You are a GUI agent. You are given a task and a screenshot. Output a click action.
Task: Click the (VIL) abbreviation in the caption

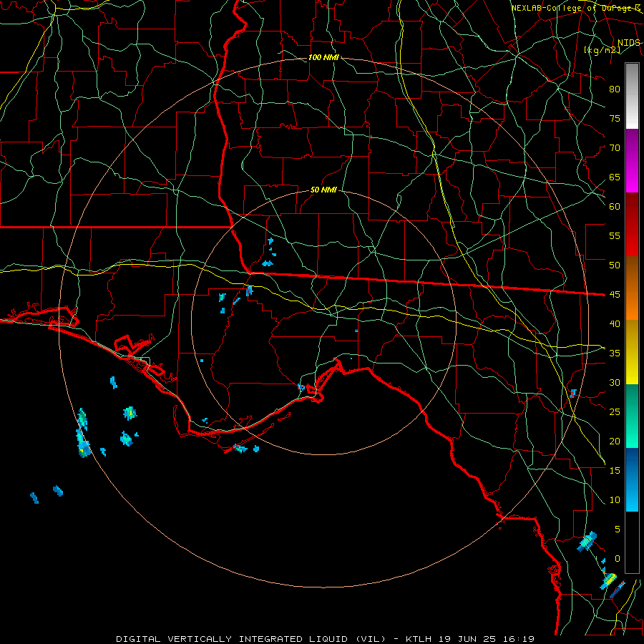tap(371, 639)
